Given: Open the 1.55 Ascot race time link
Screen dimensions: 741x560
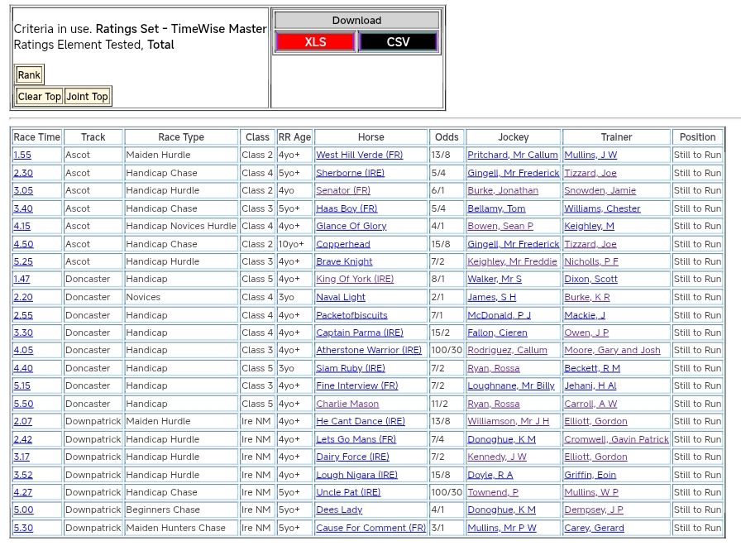Looking at the screenshot, I should click(x=22, y=156).
